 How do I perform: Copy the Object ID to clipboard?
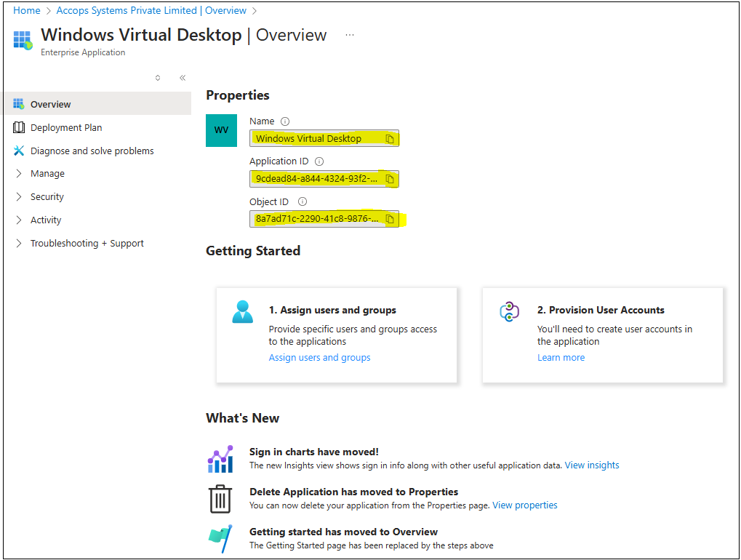(x=390, y=219)
